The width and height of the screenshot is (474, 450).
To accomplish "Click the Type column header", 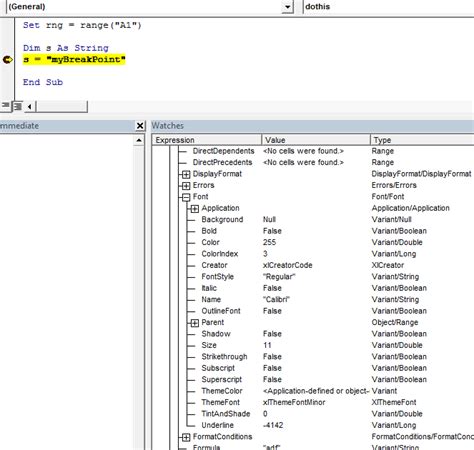I will (x=422, y=140).
